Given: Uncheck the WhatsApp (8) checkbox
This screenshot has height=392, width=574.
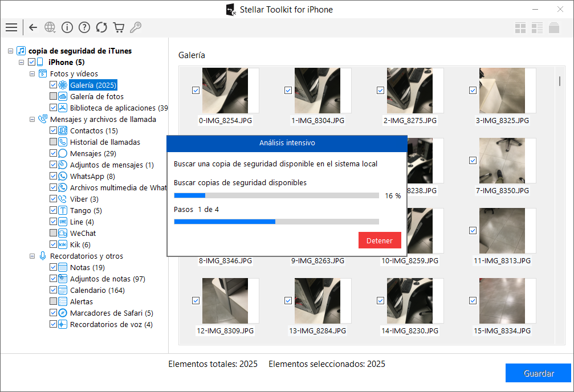Looking at the screenshot, I should pos(53,176).
